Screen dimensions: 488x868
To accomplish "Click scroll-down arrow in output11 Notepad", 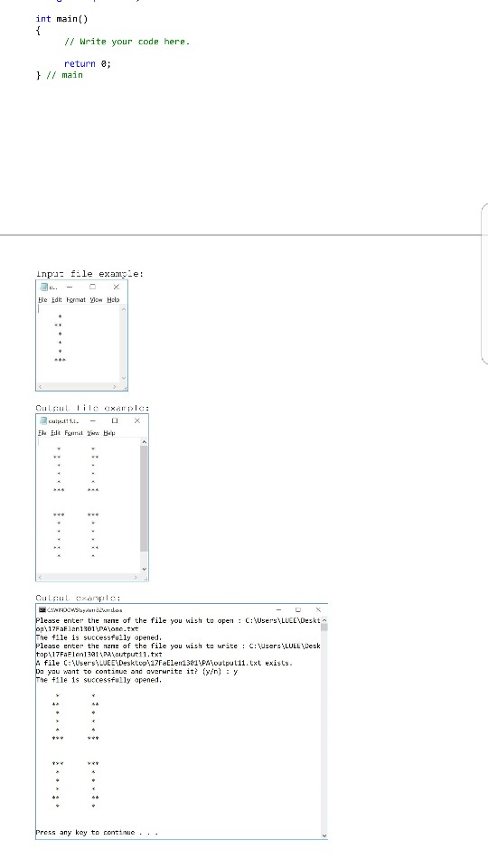I will coord(145,569).
